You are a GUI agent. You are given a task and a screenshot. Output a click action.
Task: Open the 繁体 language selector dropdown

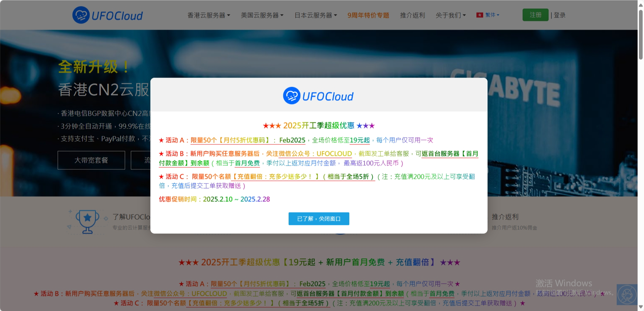click(x=490, y=15)
